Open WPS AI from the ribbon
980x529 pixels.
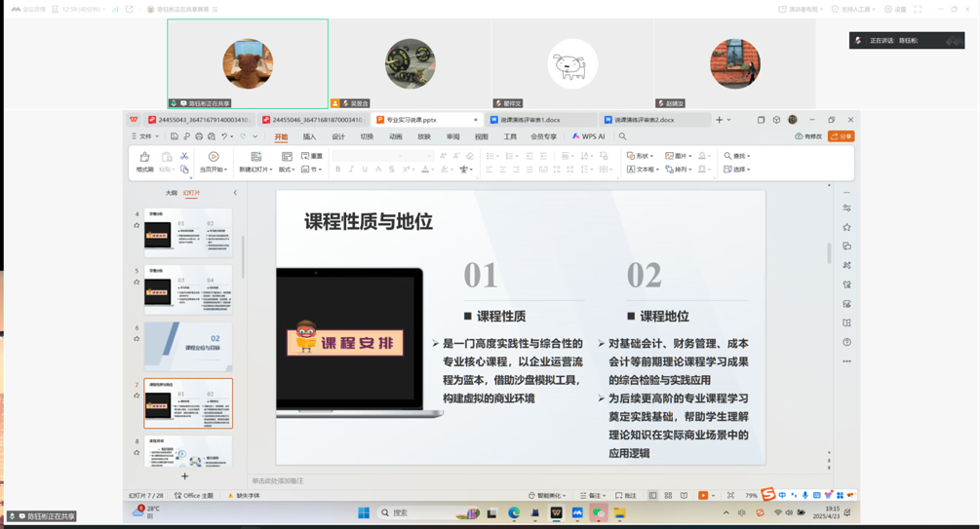(589, 137)
